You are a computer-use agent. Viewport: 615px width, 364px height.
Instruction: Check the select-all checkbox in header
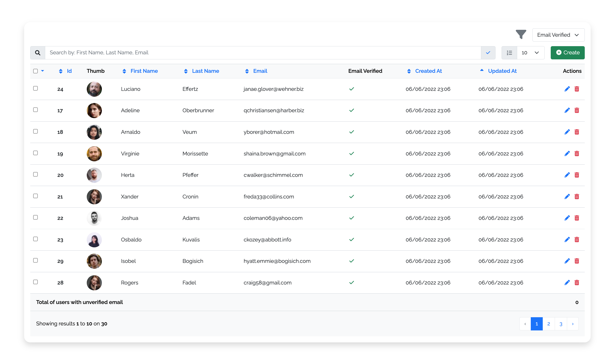(x=35, y=71)
